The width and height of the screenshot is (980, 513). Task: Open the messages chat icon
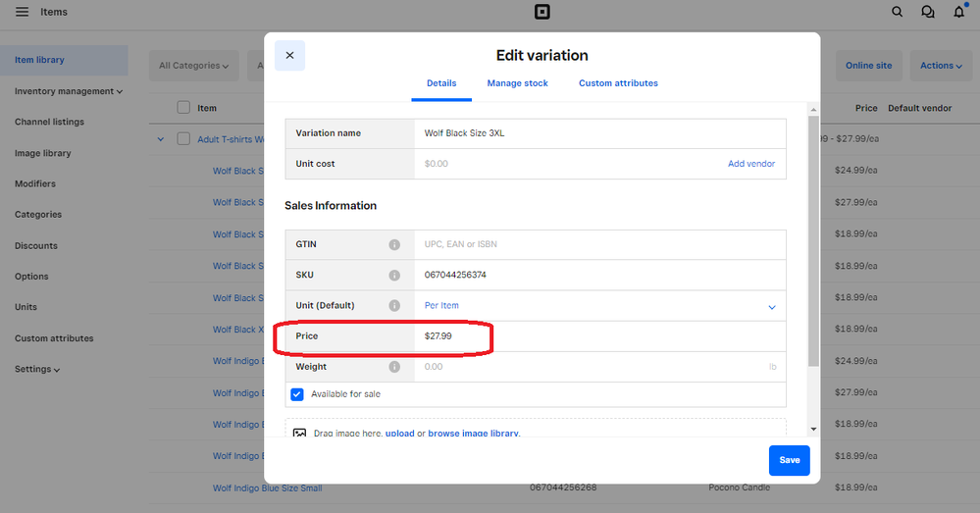tap(927, 12)
